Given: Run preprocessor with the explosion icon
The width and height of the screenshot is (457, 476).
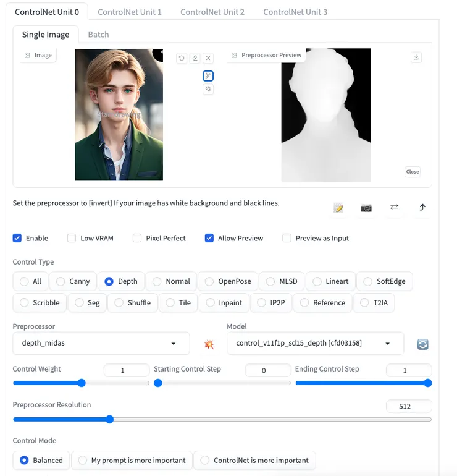Looking at the screenshot, I should tap(209, 344).
